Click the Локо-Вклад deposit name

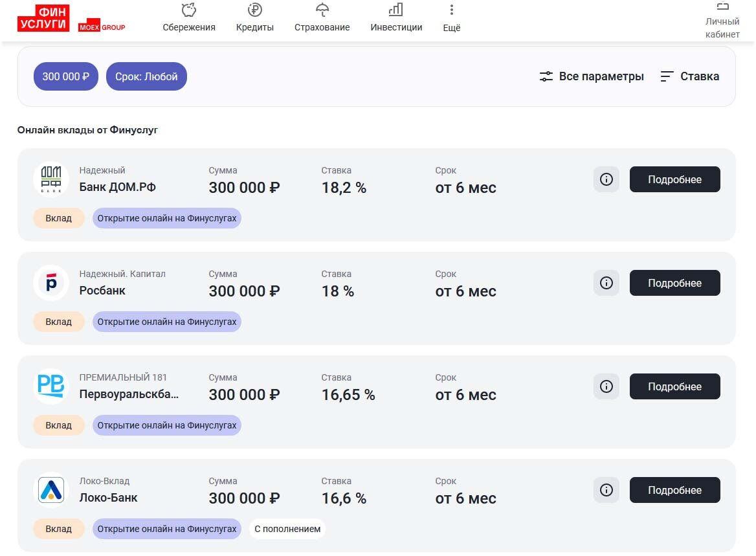pos(105,482)
